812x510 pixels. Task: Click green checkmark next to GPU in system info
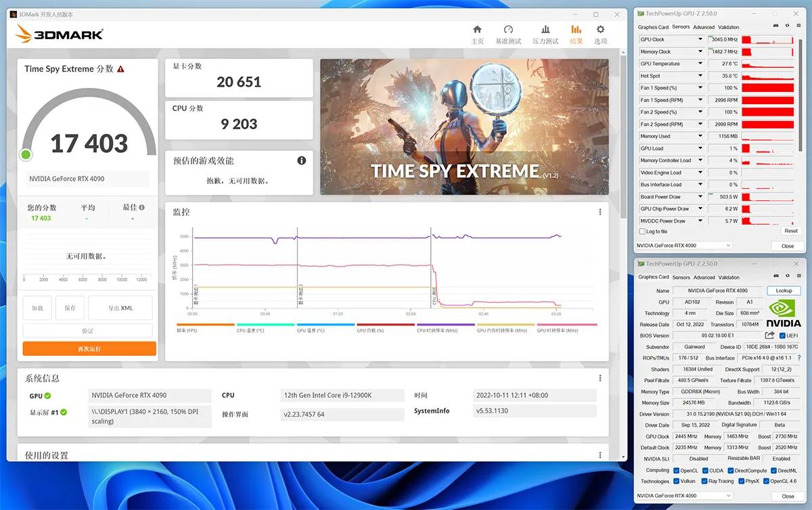coord(47,396)
